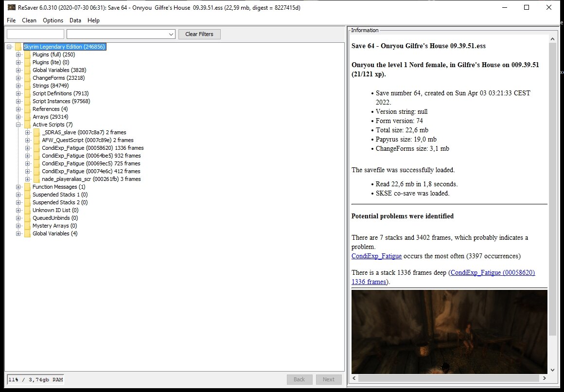
Task: Open the Options menu
Action: [x=53, y=20]
